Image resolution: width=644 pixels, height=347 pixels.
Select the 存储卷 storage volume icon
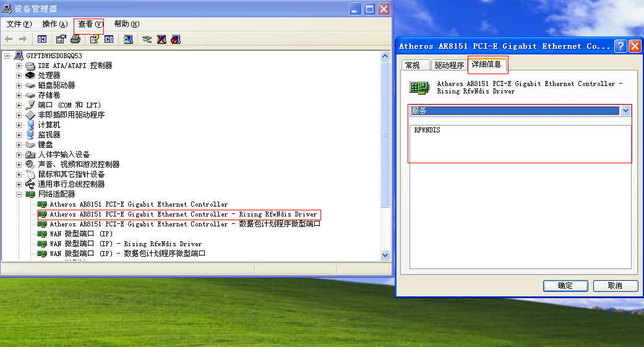pyautogui.click(x=30, y=95)
